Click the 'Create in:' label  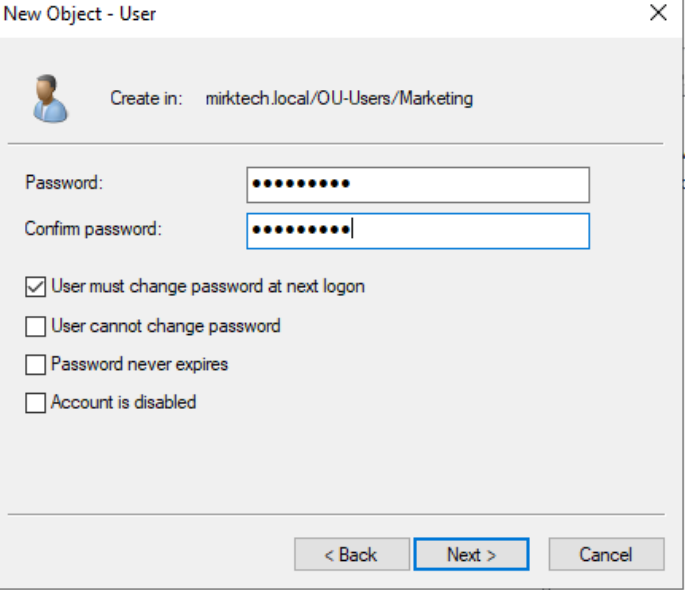coord(146,99)
